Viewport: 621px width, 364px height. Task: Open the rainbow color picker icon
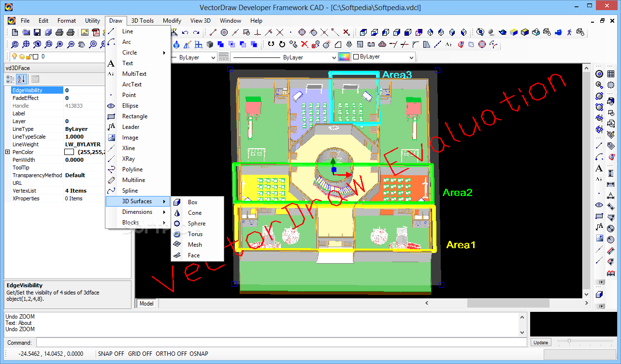click(344, 57)
